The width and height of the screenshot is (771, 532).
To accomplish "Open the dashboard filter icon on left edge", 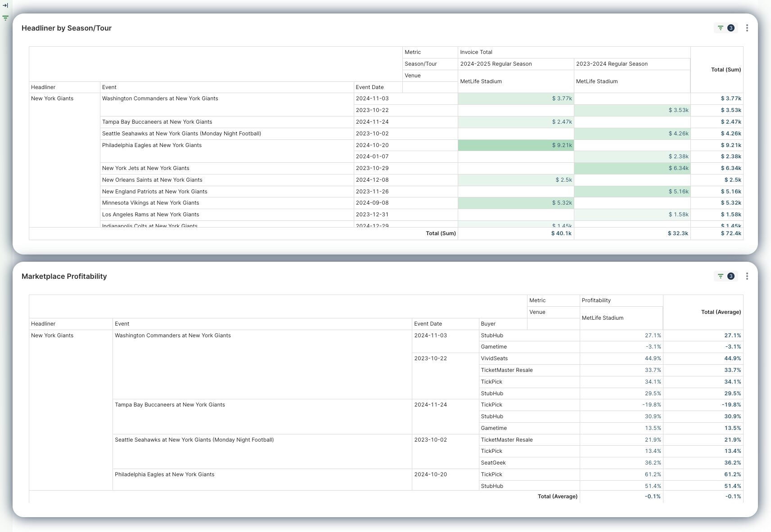I will tap(5, 18).
